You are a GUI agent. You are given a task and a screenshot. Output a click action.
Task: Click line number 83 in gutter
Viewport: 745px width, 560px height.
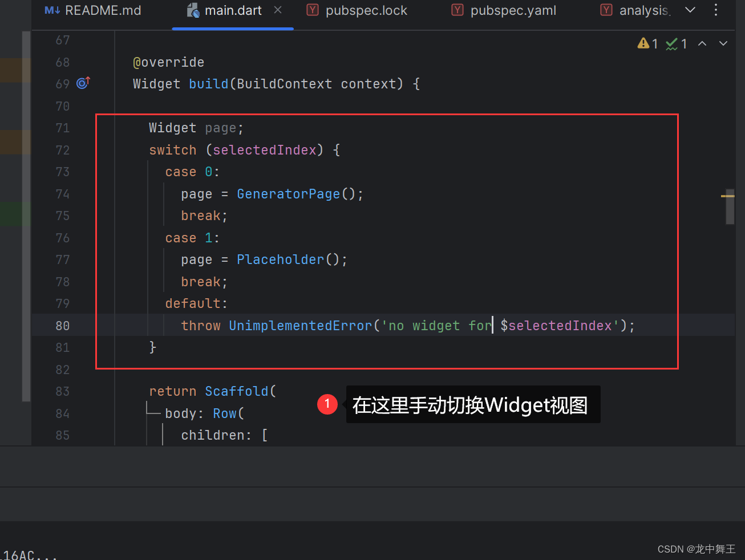pos(63,391)
